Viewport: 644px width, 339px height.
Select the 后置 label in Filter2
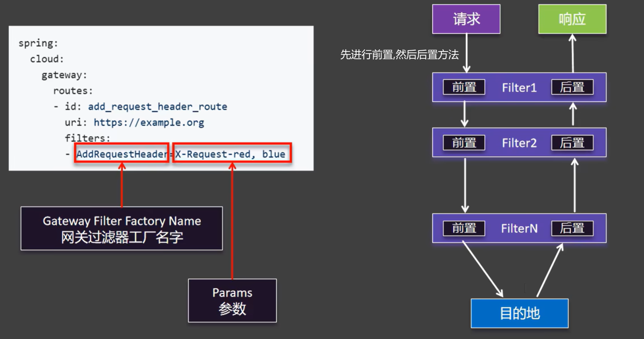(x=572, y=143)
